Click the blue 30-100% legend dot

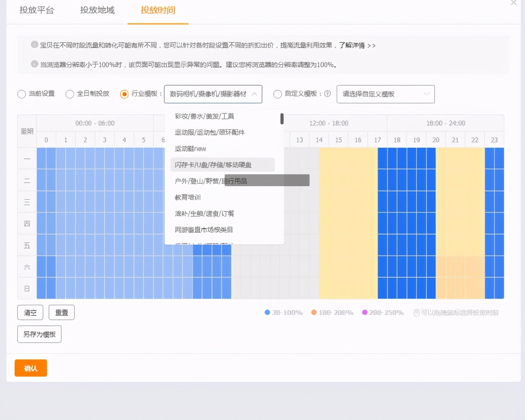pos(267,312)
